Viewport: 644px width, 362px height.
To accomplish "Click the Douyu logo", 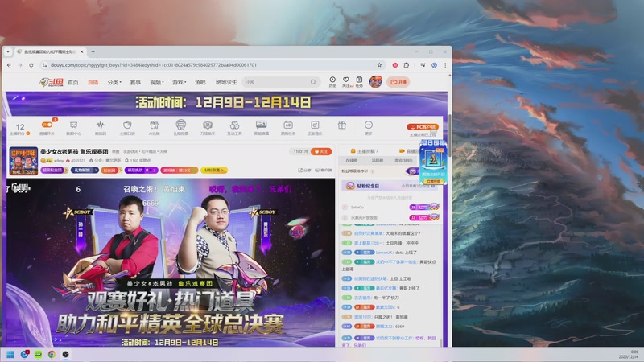I will pos(52,82).
